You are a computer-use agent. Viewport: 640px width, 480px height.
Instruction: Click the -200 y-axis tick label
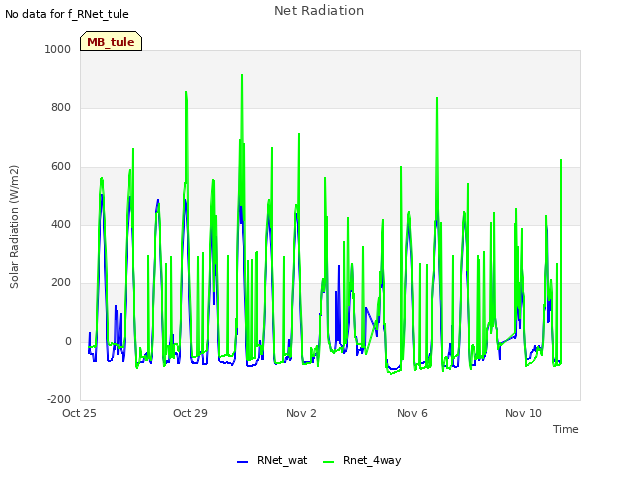click(x=59, y=399)
